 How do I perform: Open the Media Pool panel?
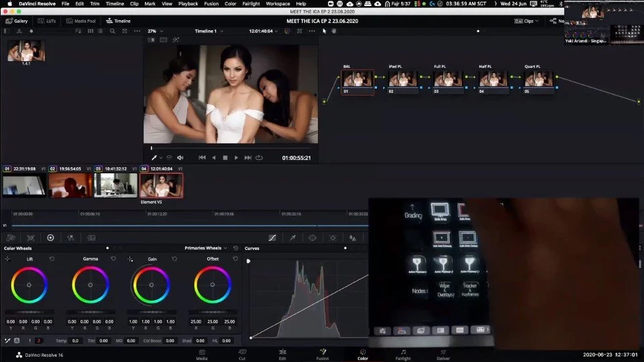(81, 21)
